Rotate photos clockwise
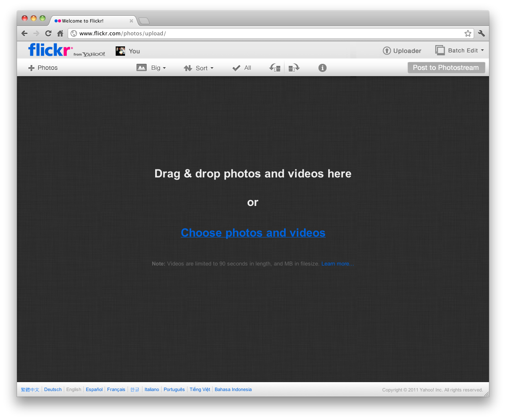Viewport: 506px width, 420px height. [294, 68]
